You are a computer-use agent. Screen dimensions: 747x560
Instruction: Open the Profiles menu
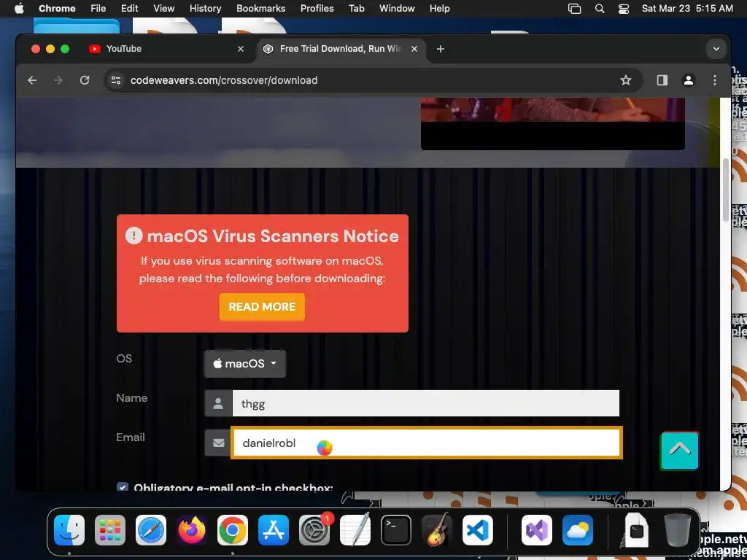point(317,9)
